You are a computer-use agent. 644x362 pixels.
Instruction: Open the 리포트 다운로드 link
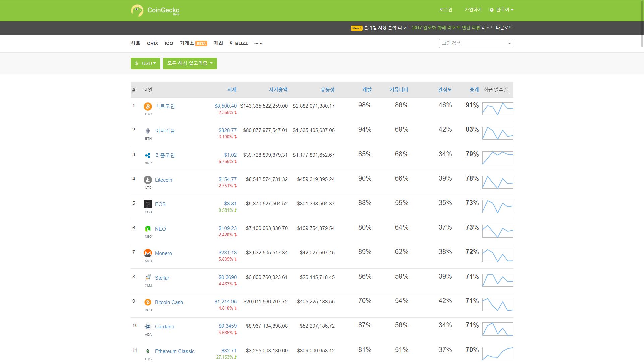click(x=497, y=28)
